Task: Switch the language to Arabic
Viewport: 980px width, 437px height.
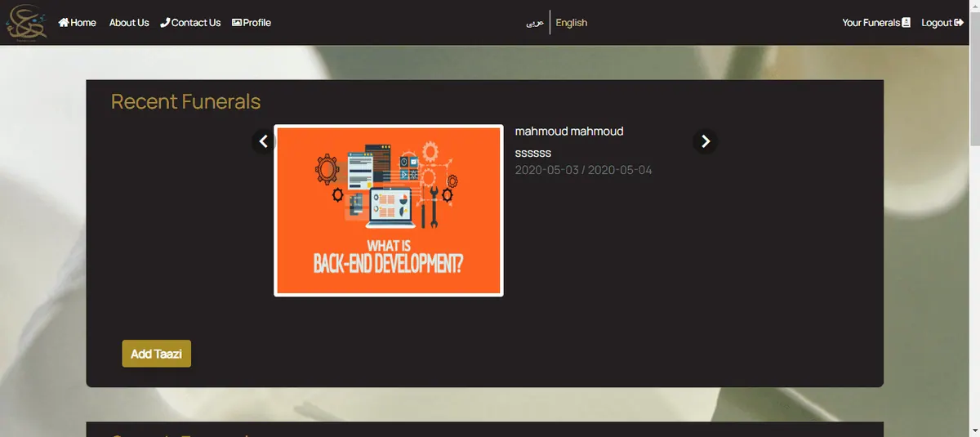Action: 535,23
